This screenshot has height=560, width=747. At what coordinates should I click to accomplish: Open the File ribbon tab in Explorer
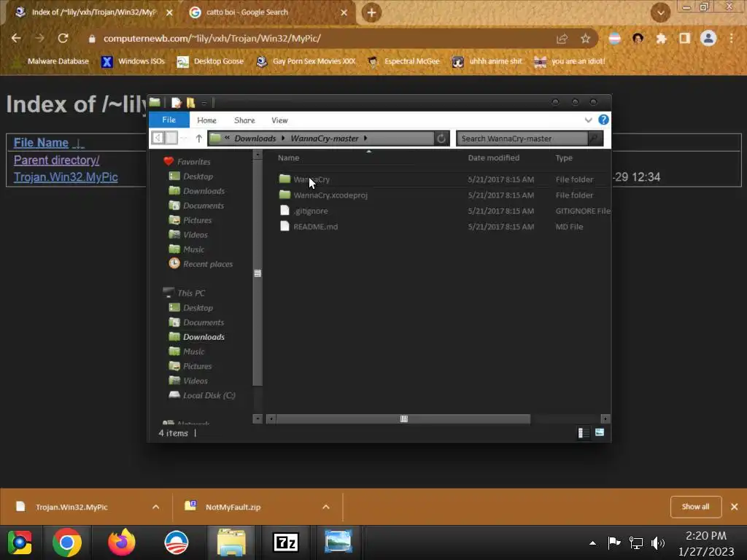click(x=169, y=120)
